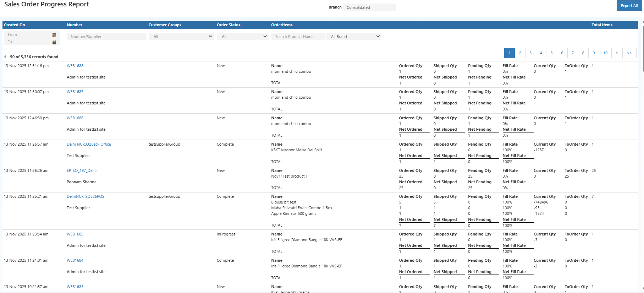Go to pagination page 8
644x293 pixels.
click(x=583, y=53)
